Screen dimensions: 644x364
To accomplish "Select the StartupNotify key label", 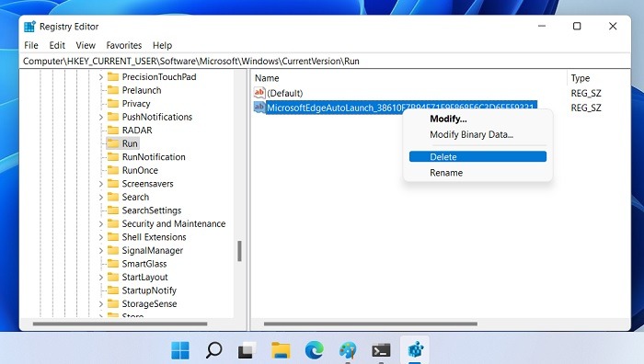I will click(149, 290).
